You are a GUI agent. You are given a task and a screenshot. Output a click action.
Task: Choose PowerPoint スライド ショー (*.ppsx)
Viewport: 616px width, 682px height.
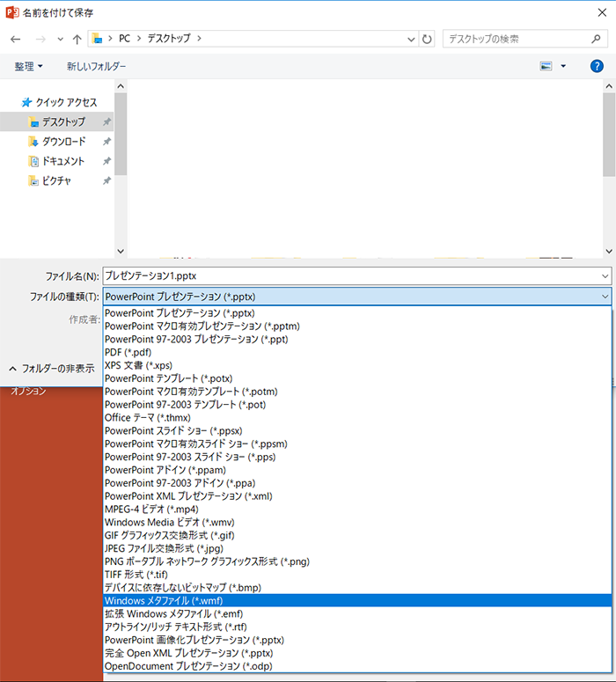click(357, 430)
